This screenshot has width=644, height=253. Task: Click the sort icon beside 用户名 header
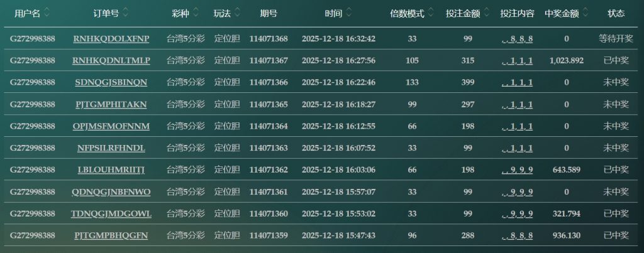47,13
